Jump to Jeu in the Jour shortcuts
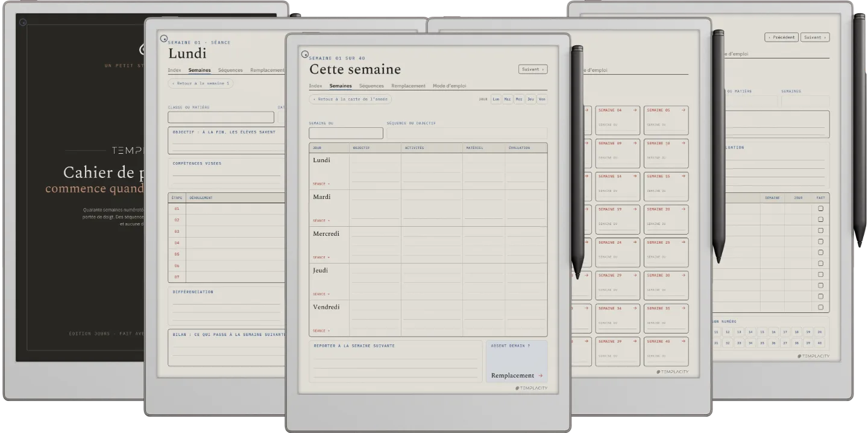 tap(530, 99)
